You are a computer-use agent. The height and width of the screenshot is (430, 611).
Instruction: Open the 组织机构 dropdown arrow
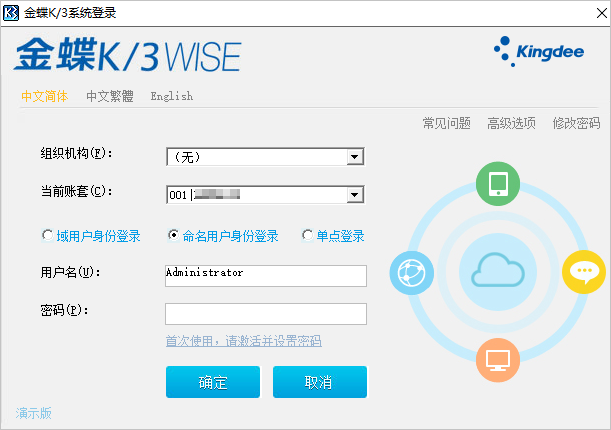tap(355, 157)
